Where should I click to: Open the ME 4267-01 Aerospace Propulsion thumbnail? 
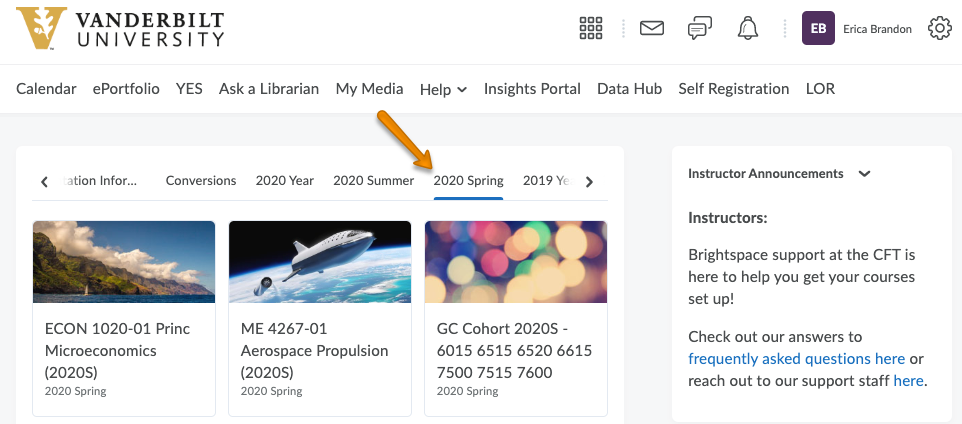tap(320, 262)
